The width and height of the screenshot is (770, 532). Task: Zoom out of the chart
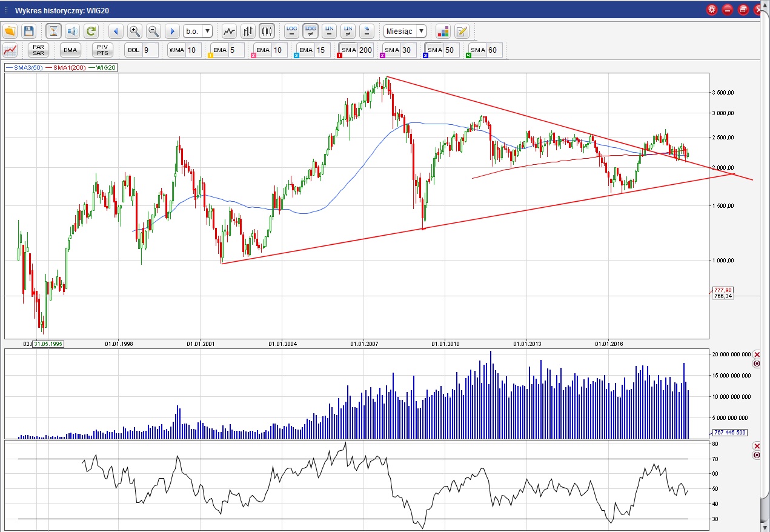153,32
